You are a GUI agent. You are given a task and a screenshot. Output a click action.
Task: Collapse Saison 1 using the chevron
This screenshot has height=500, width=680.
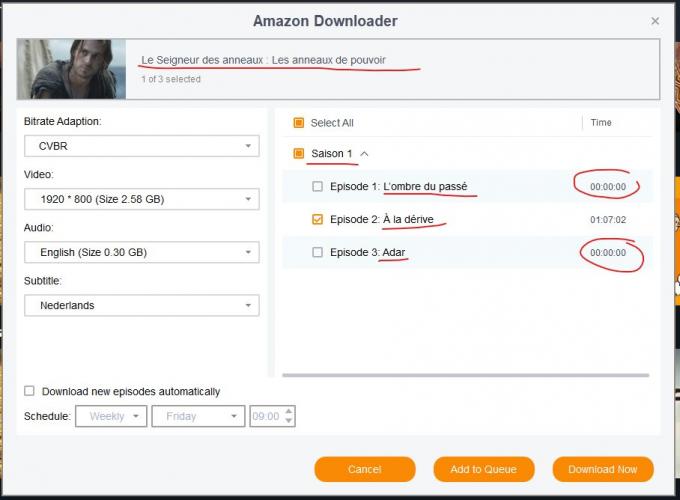coord(364,154)
